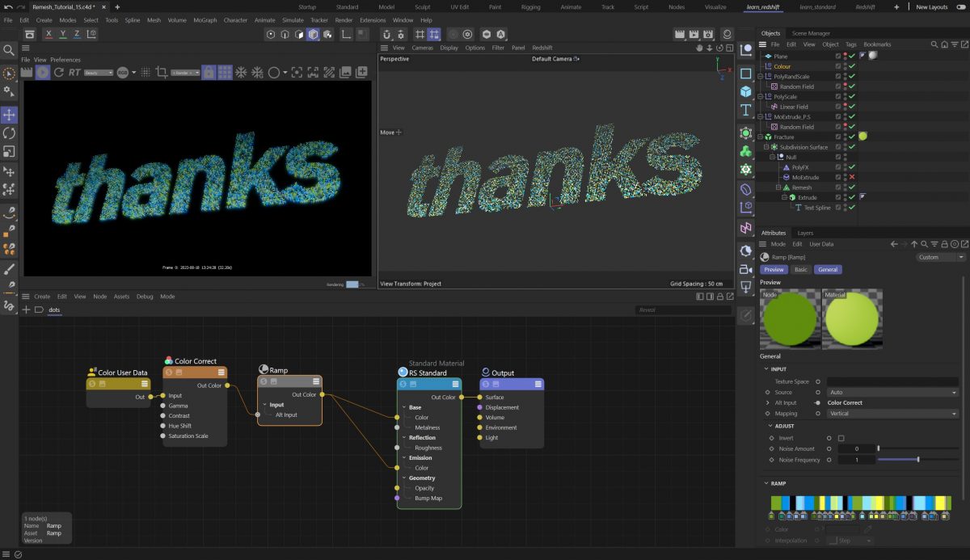Select the Rotate tool in left toolbar
Viewport: 970px width, 560px height.
tap(9, 133)
